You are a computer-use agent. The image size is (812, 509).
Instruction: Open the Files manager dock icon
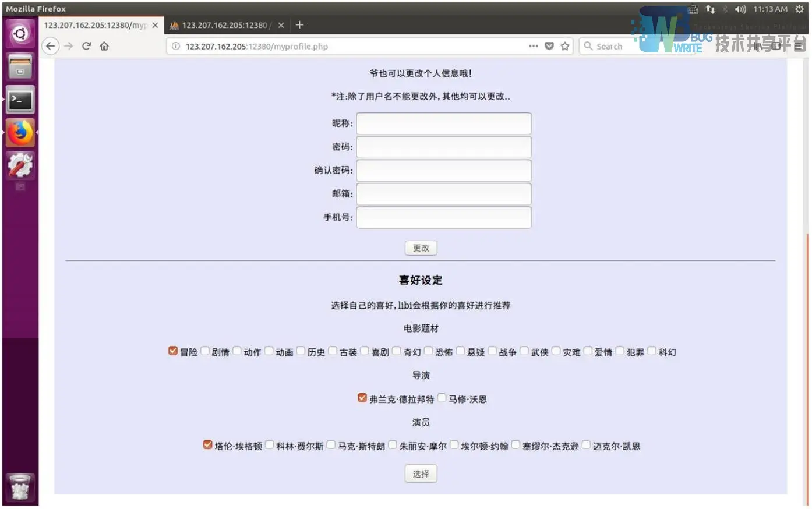coord(20,66)
